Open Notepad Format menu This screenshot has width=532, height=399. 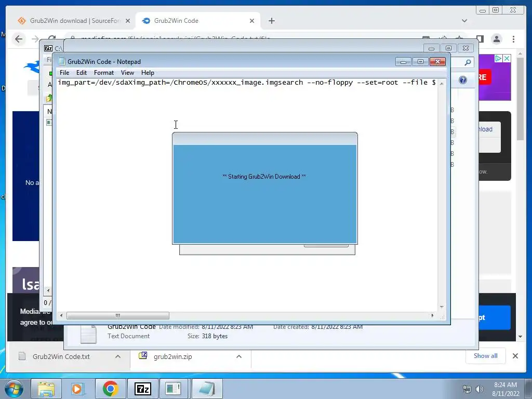pyautogui.click(x=103, y=73)
